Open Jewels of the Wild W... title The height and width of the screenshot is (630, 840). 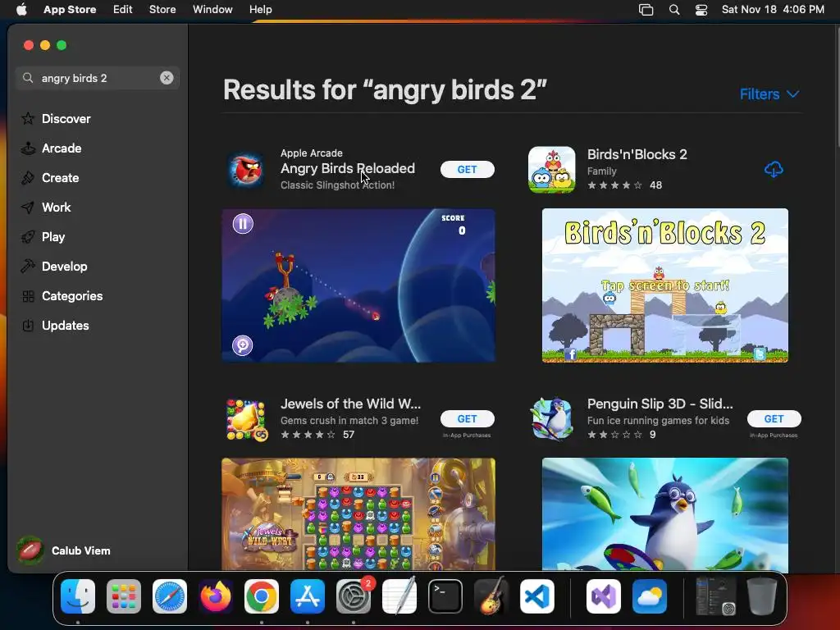click(x=350, y=404)
